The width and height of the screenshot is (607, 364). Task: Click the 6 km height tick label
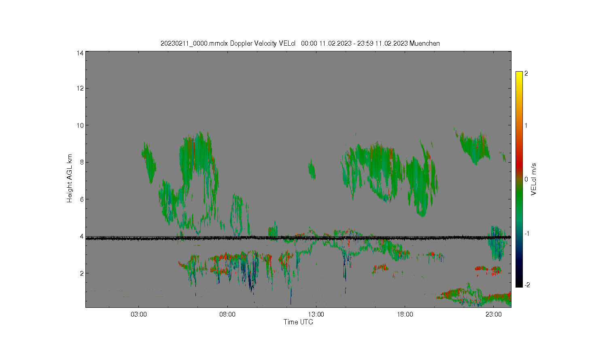(82, 199)
